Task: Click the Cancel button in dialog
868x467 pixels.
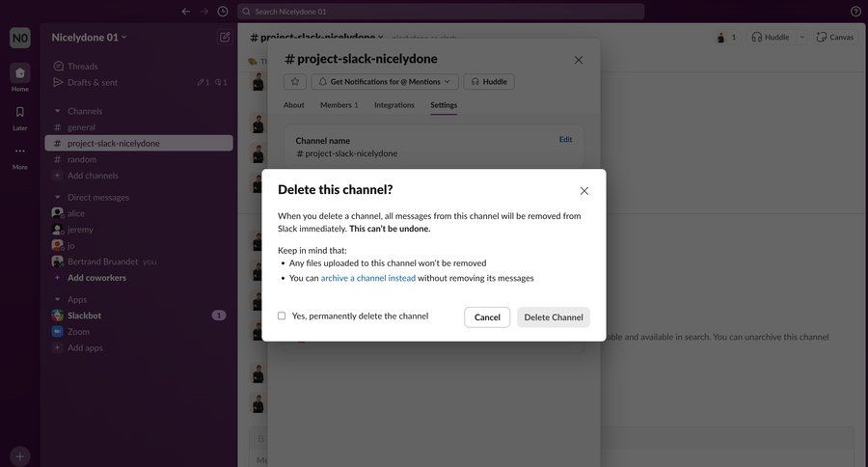Action: pos(487,317)
